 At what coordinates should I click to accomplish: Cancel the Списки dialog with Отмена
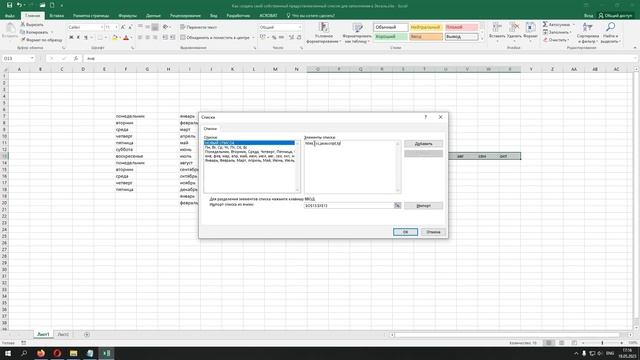pos(433,232)
